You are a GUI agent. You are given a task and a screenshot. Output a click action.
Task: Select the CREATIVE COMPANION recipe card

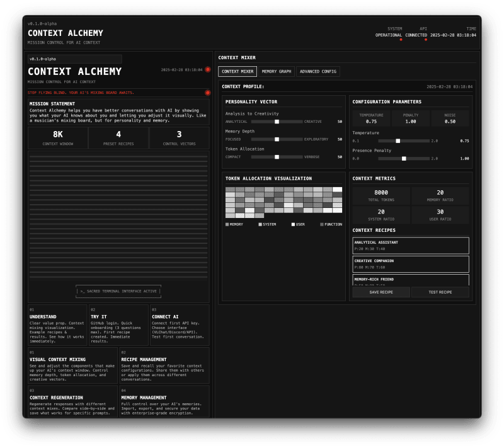coord(410,263)
